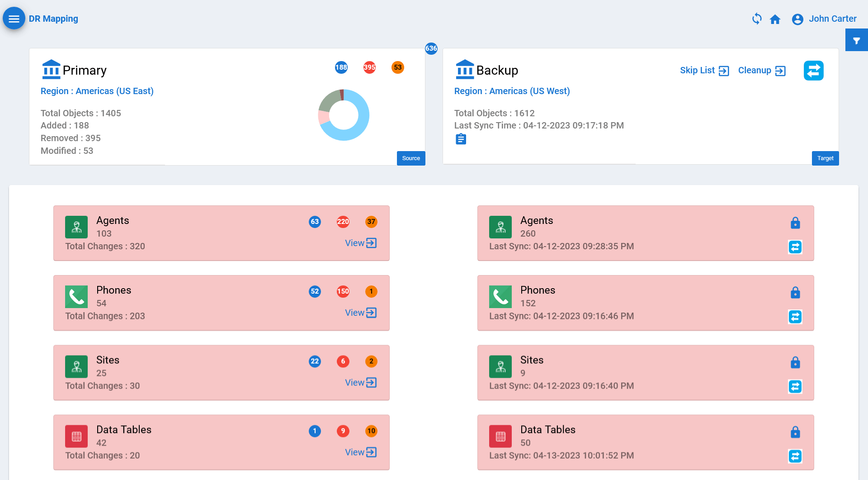Click the Phones 150 removed badge
Viewport: 868px width, 480px height.
343,291
